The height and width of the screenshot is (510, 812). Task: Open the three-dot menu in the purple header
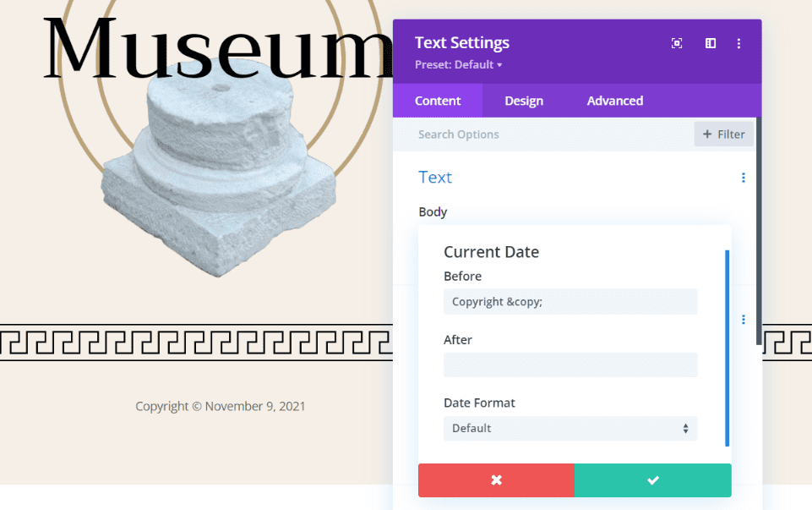click(738, 43)
